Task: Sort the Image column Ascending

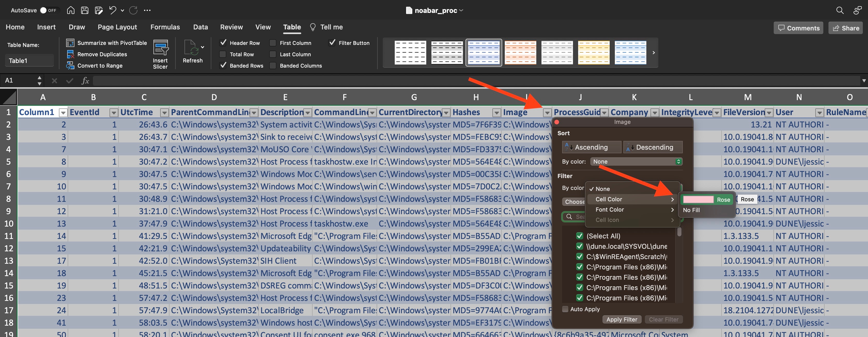Action: pos(591,147)
